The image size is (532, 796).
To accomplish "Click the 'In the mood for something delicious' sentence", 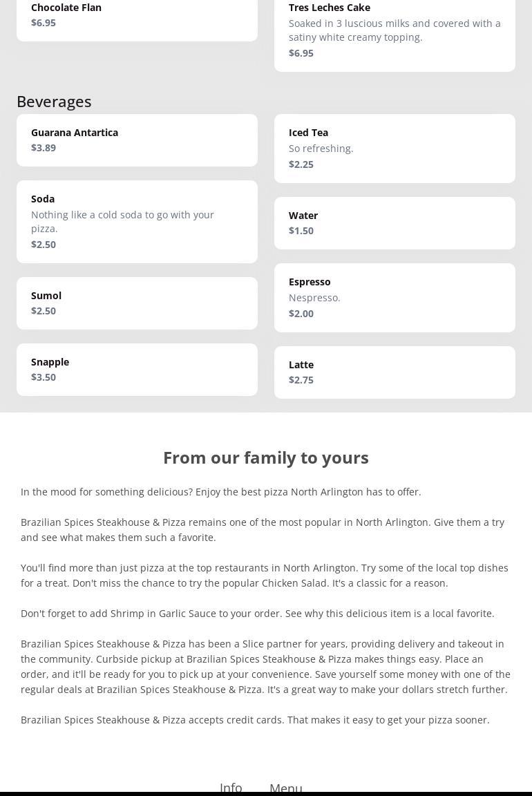I will point(221,492).
